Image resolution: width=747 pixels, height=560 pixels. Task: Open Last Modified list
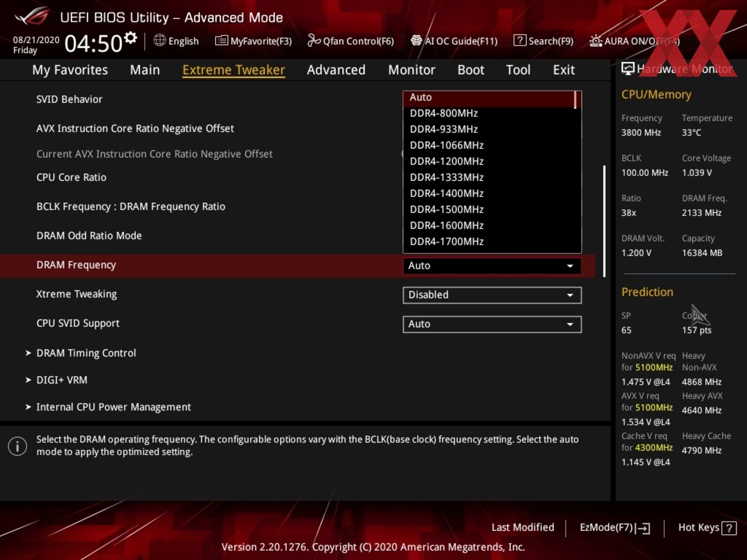click(x=522, y=527)
